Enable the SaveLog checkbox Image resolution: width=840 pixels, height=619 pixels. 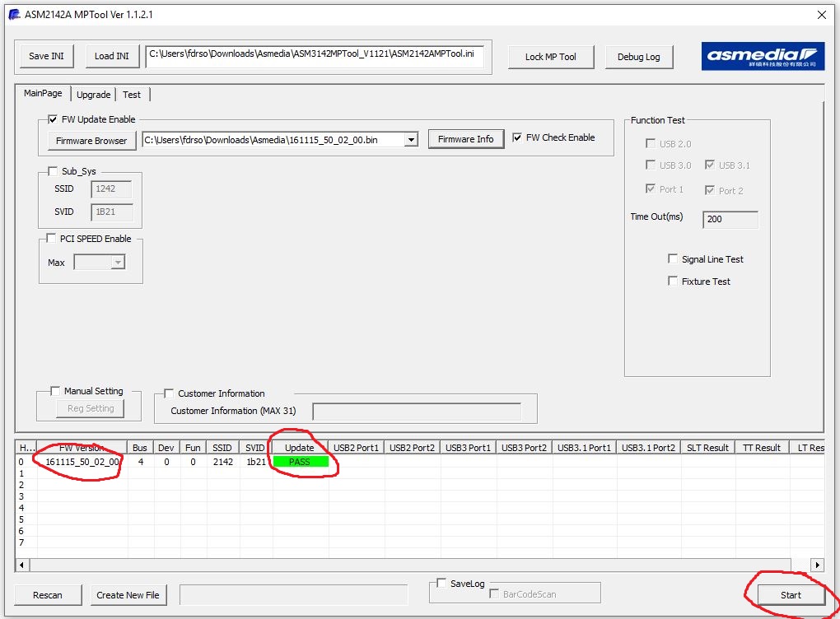pos(441,583)
